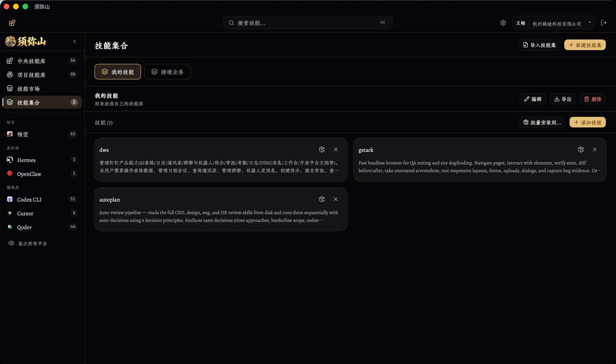This screenshot has width=616, height=364.
Task: Click the 新建技能集 button
Action: (585, 45)
